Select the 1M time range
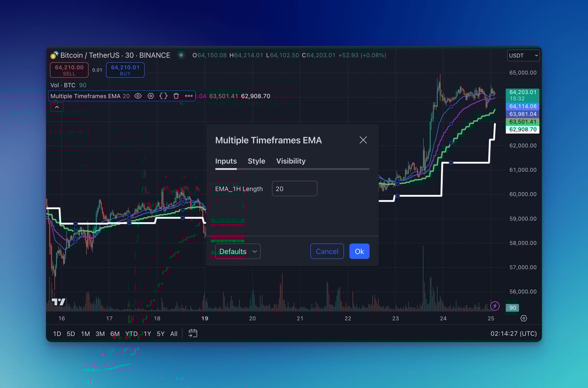This screenshot has height=388, width=588. click(85, 333)
